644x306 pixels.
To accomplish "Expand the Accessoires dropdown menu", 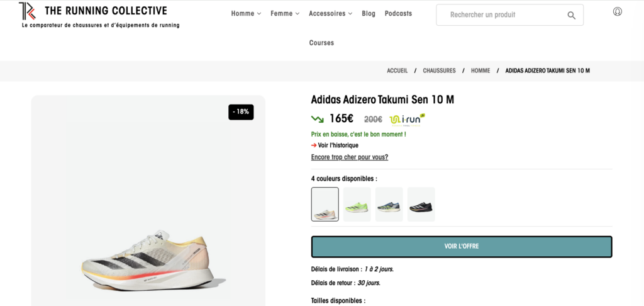I will [330, 13].
